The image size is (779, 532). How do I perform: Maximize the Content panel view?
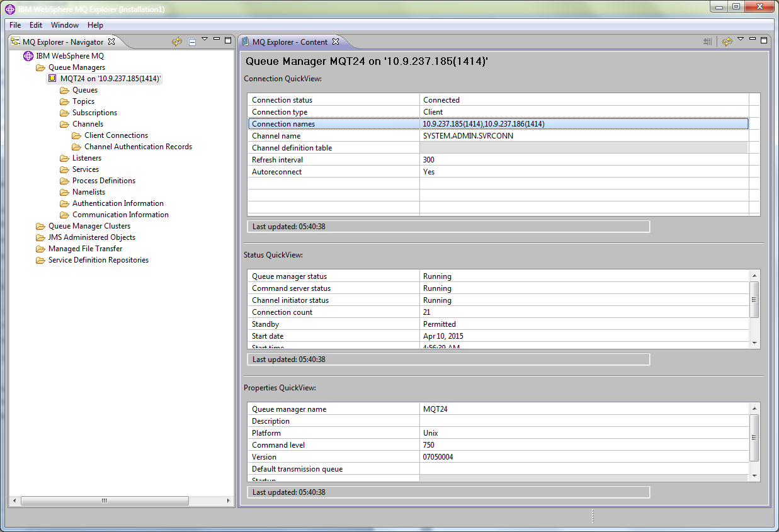tap(764, 40)
